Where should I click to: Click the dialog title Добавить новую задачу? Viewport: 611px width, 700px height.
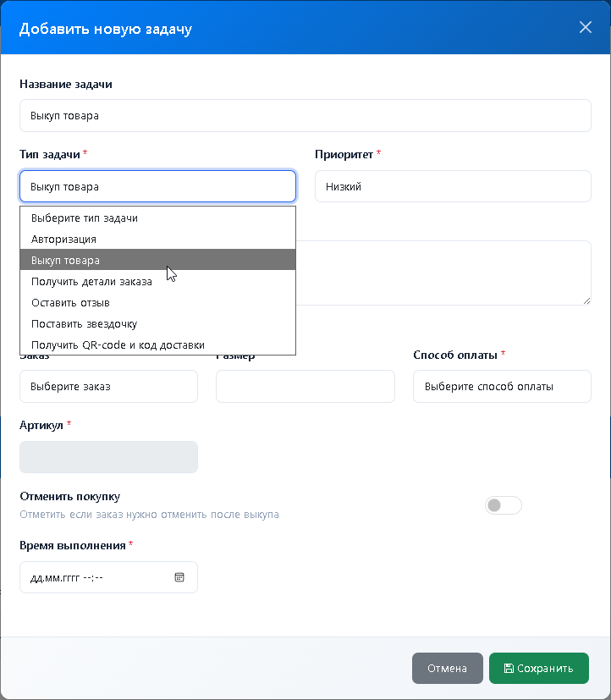click(105, 29)
